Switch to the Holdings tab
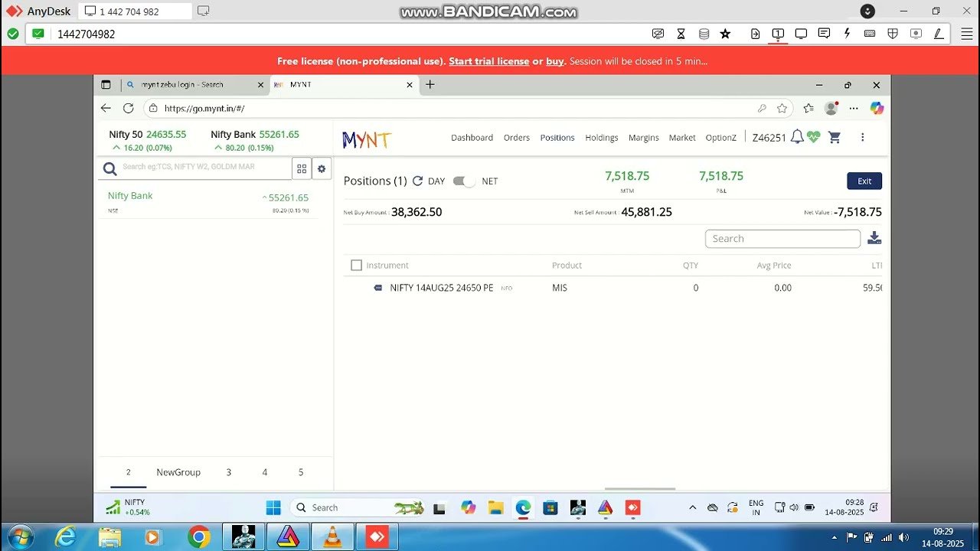 (601, 138)
